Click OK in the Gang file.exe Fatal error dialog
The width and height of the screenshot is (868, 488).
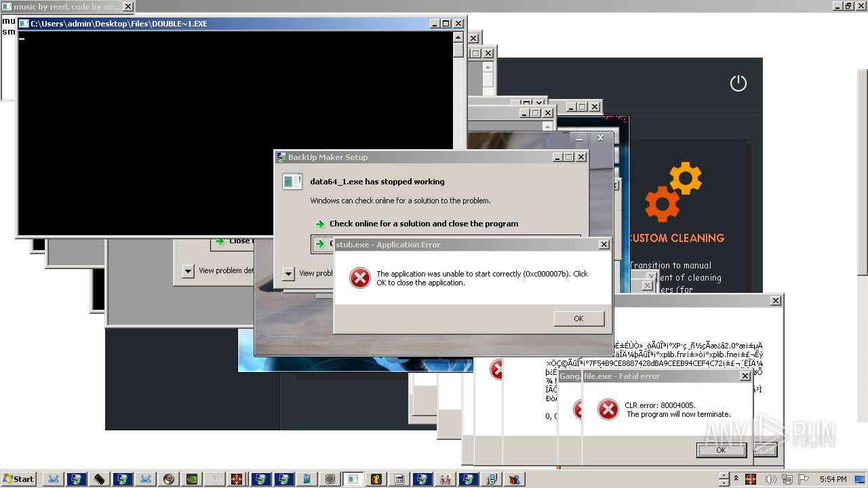tap(722, 450)
